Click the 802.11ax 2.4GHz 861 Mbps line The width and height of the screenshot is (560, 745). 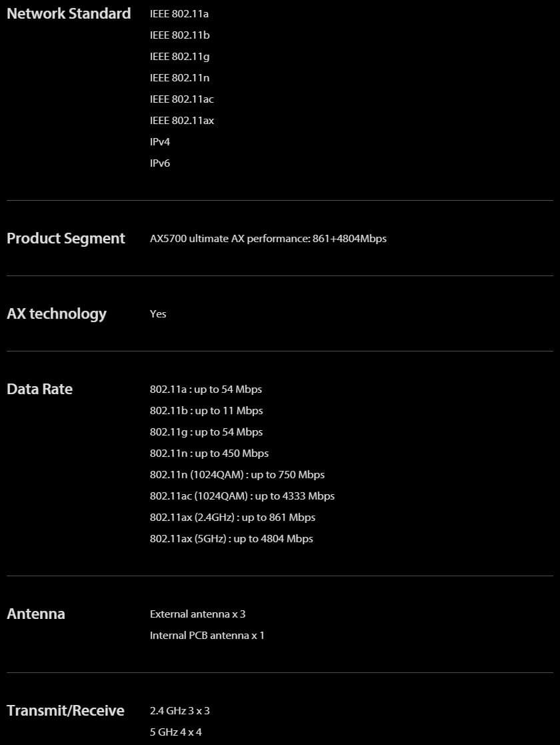click(232, 518)
